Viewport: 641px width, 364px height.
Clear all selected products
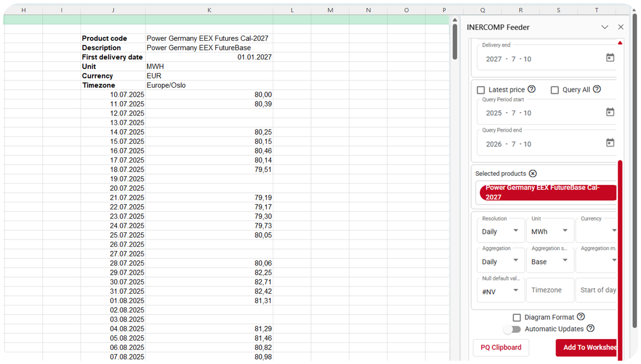click(x=533, y=173)
